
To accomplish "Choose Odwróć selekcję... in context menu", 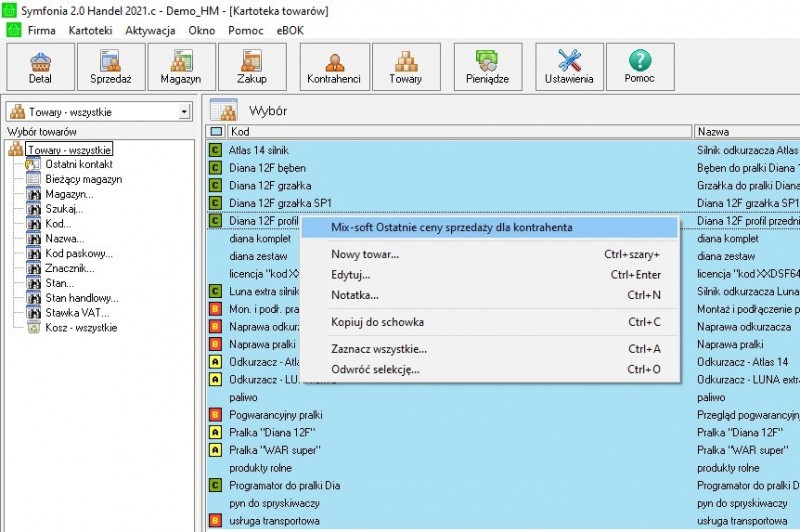I will 490,369.
